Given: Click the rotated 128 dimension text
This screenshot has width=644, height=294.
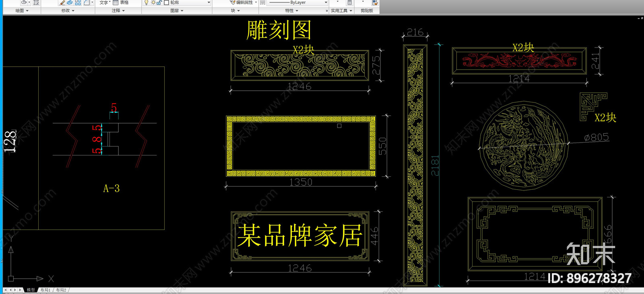Looking at the screenshot, I should (10, 141).
